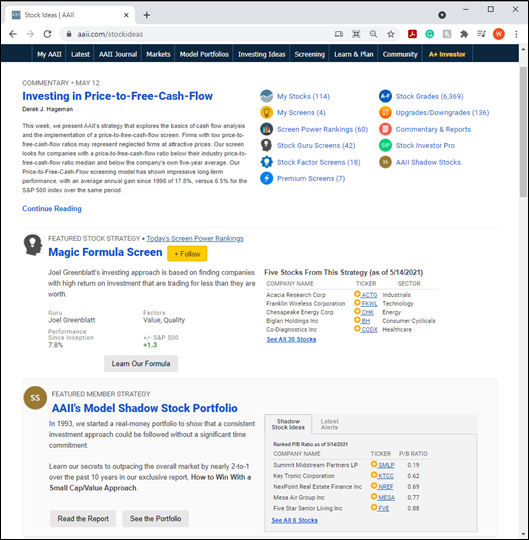The height and width of the screenshot is (540, 529).
Task: Open the See All 30 Stocks link
Action: coord(291,339)
